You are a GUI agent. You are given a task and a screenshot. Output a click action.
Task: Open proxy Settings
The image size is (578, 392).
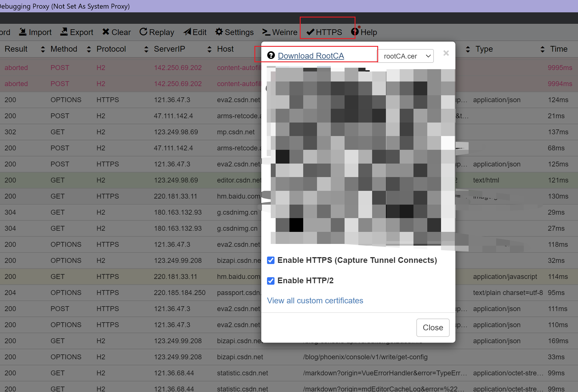tap(234, 32)
